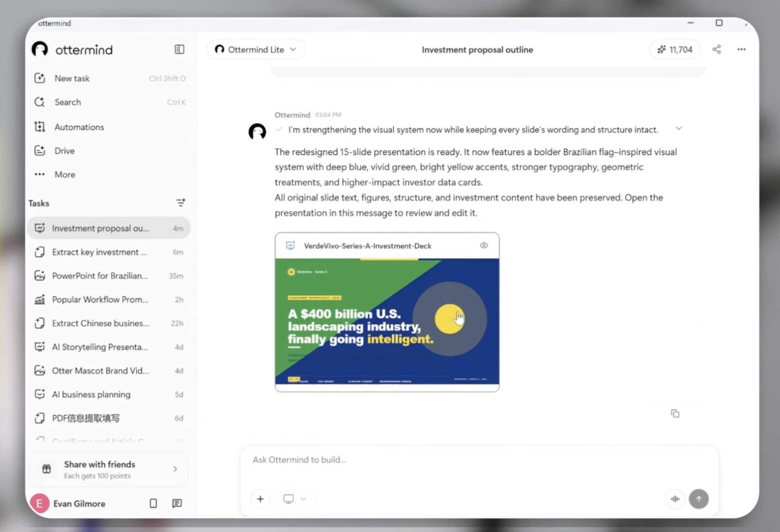Viewport: 780px width, 532px height.
Task: Filter tasks using the Tasks filter icon
Action: tap(181, 202)
